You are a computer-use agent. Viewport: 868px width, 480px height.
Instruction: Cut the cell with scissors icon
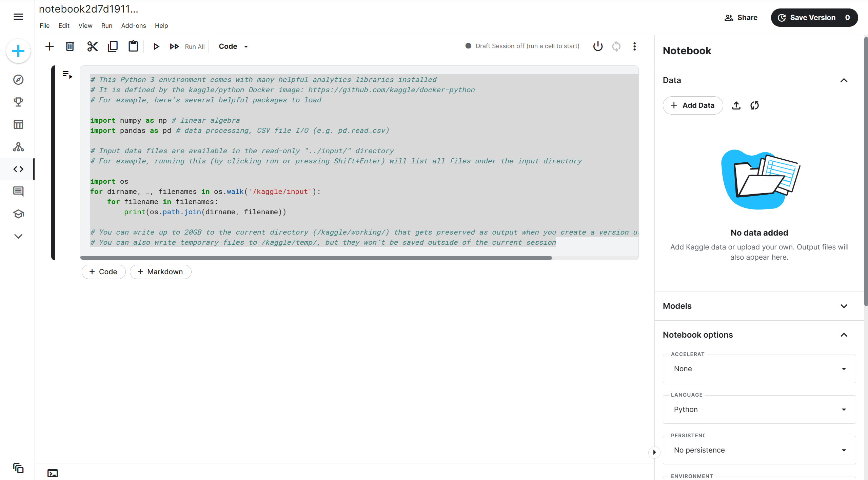(92, 46)
